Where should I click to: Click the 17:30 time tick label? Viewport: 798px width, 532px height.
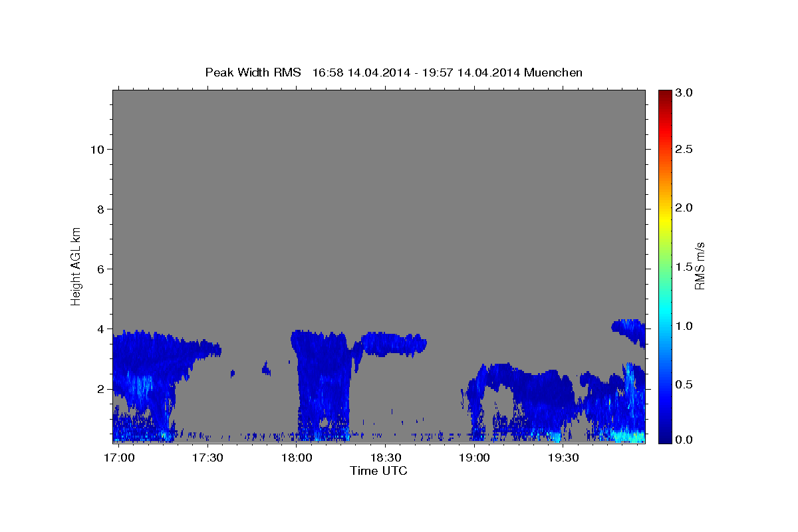pyautogui.click(x=207, y=458)
